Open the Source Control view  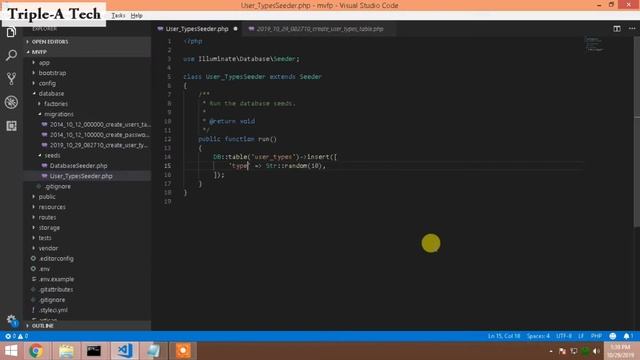[11, 78]
